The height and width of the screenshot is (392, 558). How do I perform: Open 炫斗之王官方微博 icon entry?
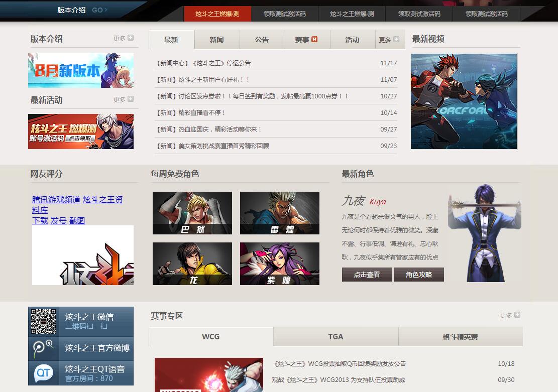click(81, 349)
